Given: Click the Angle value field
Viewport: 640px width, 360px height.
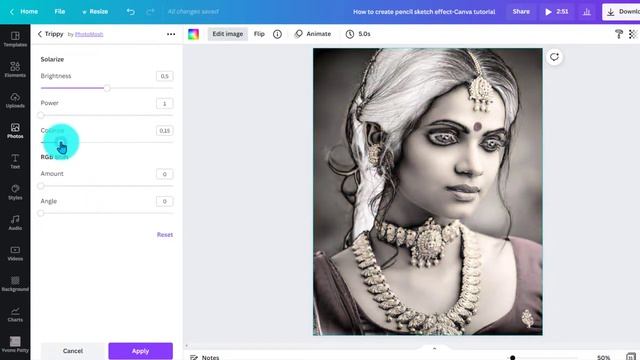Looking at the screenshot, I should tap(164, 202).
